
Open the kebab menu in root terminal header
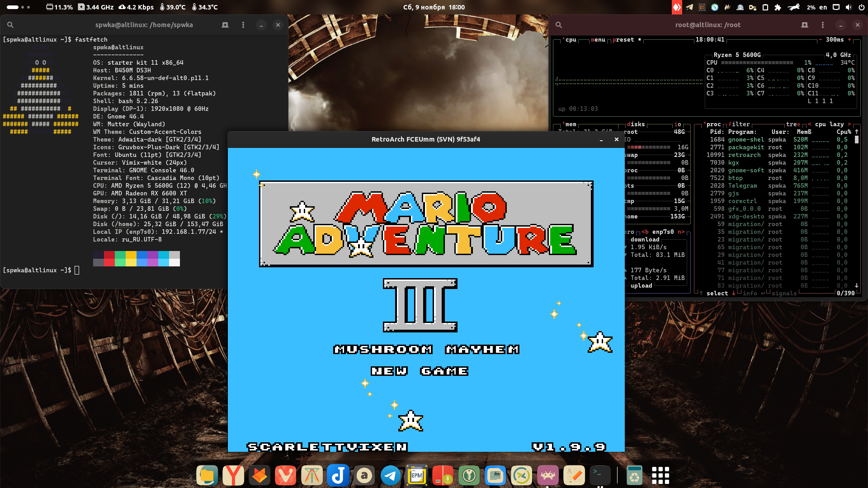coord(823,25)
